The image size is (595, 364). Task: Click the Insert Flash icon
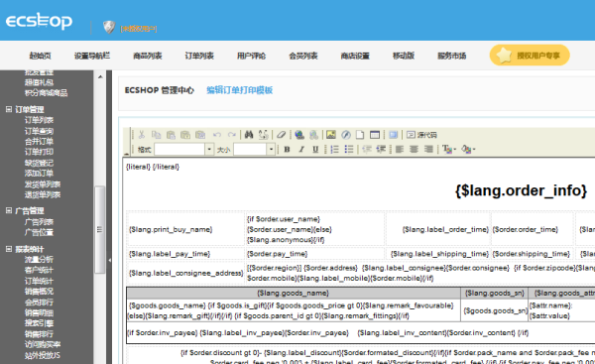point(346,135)
